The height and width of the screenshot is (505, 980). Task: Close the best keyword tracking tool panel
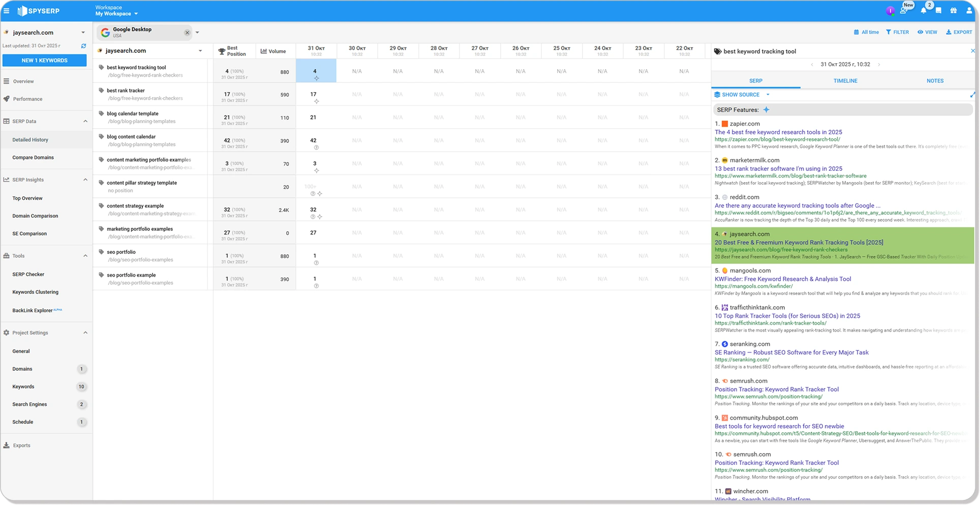point(972,51)
